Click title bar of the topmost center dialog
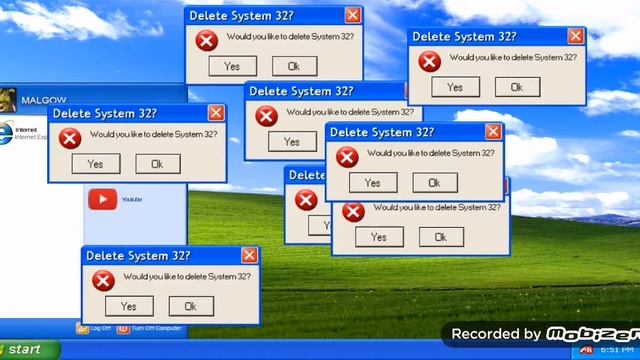The image size is (640, 360). [273, 16]
